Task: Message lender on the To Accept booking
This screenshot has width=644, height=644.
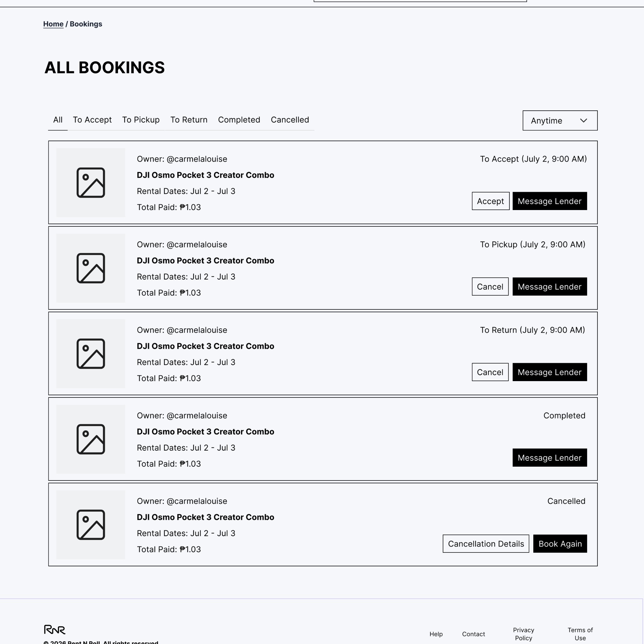Action: coord(550,201)
